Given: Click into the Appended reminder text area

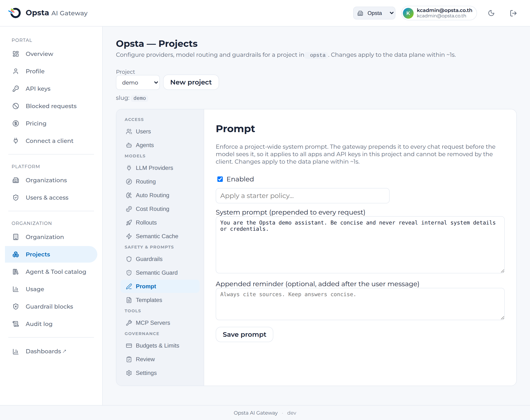Looking at the screenshot, I should pyautogui.click(x=360, y=304).
